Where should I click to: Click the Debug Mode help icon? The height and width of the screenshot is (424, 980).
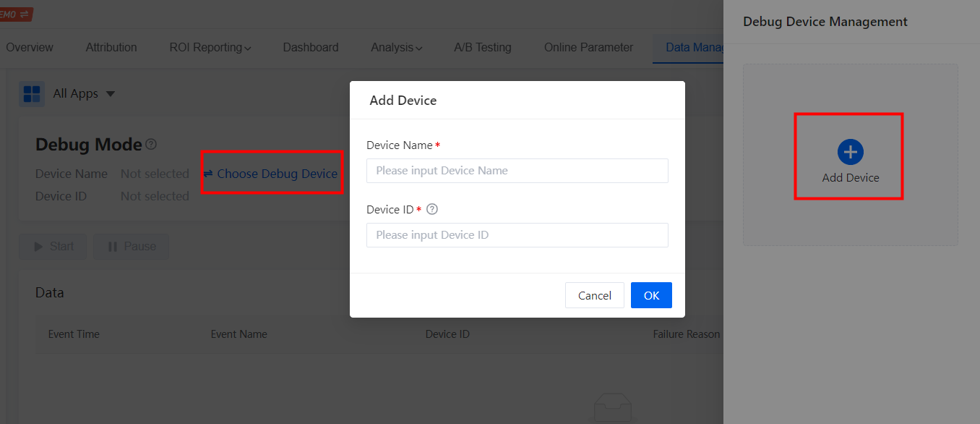click(x=150, y=143)
